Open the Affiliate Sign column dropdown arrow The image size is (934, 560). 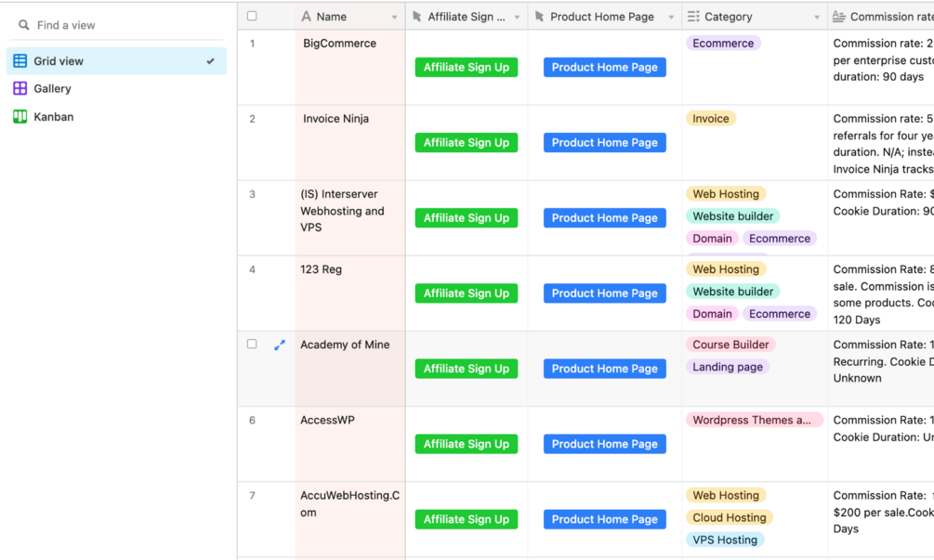517,18
